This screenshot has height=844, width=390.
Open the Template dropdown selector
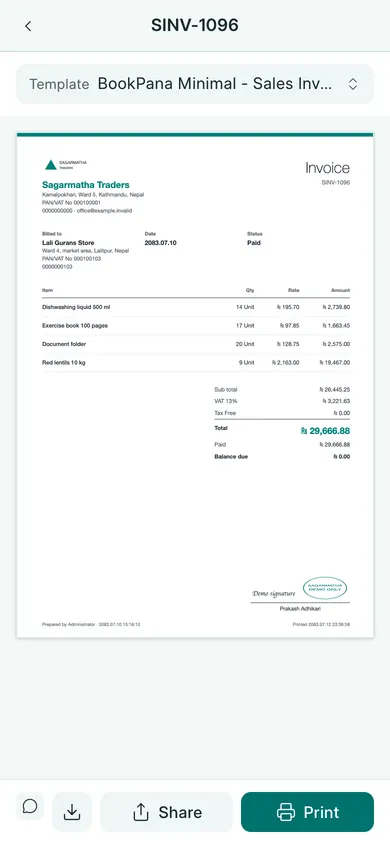(x=195, y=84)
